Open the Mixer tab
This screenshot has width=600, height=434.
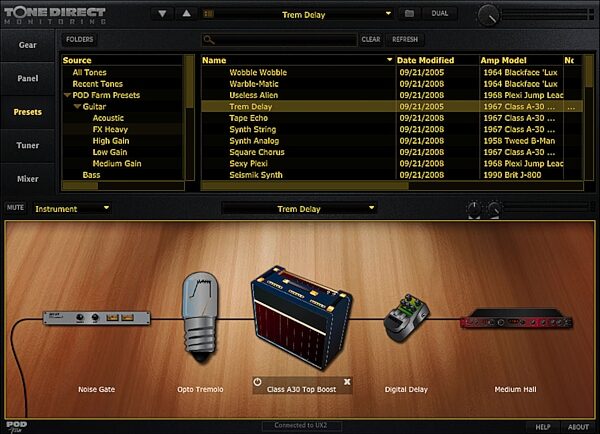28,179
